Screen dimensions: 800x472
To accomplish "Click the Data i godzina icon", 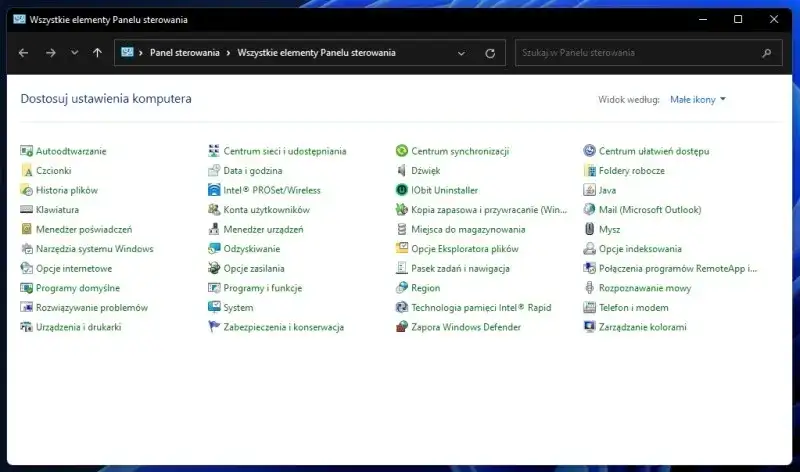I will point(214,170).
